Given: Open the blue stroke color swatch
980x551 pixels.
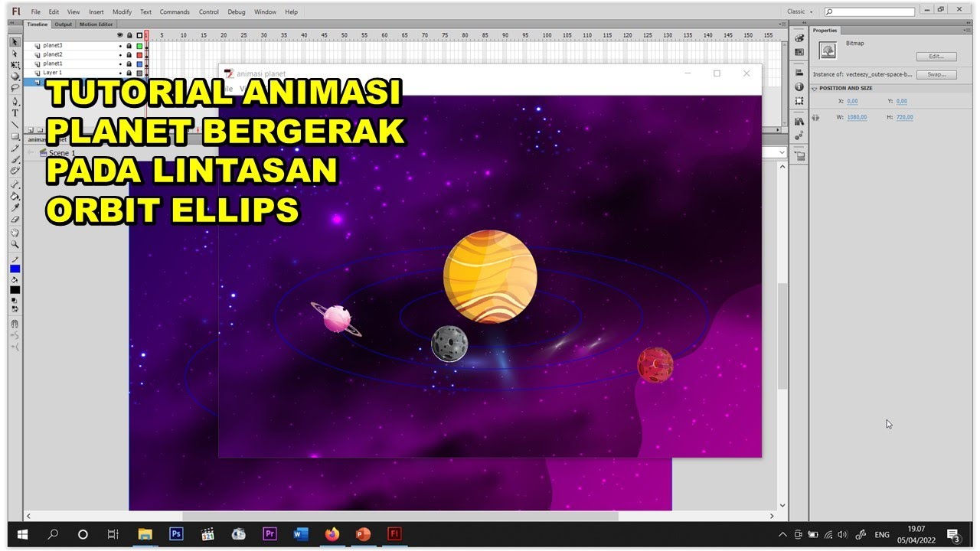Looking at the screenshot, I should (x=15, y=269).
